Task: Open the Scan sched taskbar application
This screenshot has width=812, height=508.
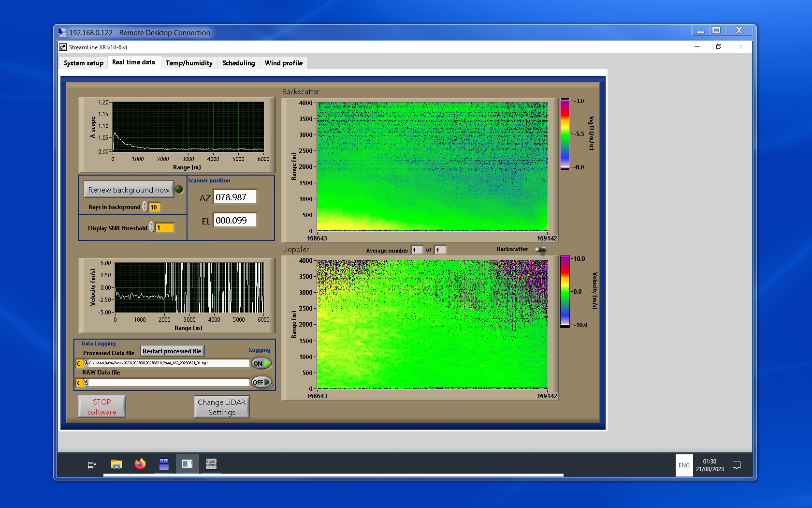Action: point(211,464)
